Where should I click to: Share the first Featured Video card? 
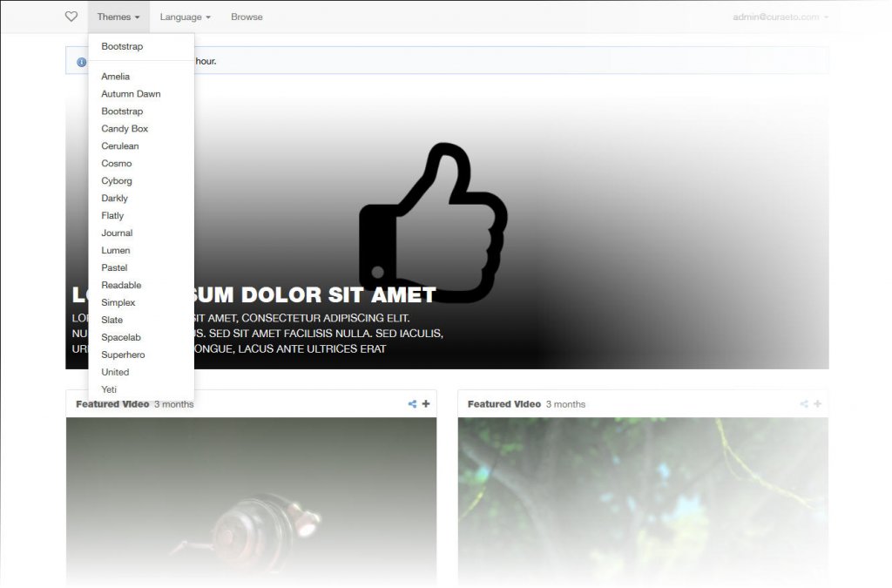tap(412, 403)
